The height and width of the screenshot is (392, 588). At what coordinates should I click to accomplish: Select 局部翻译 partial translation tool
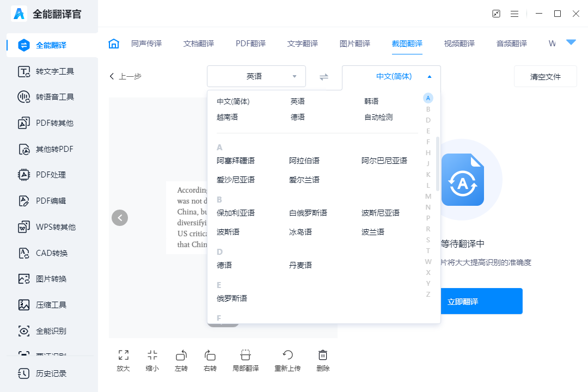246,360
